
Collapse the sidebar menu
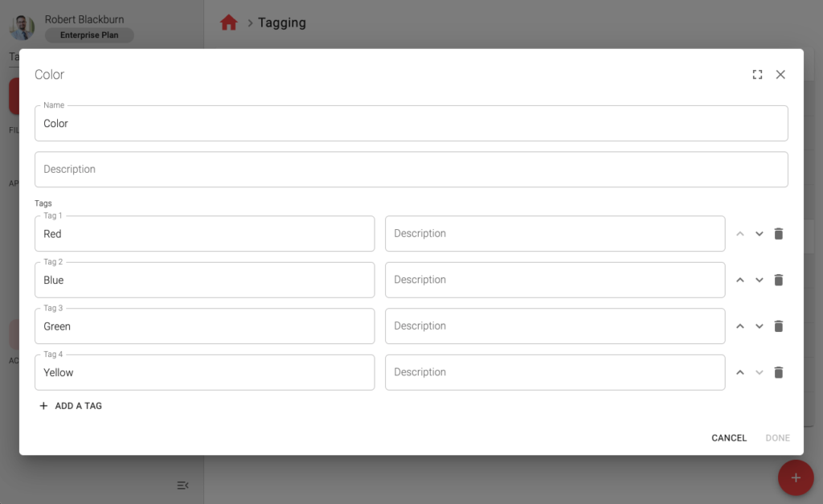[x=182, y=485]
